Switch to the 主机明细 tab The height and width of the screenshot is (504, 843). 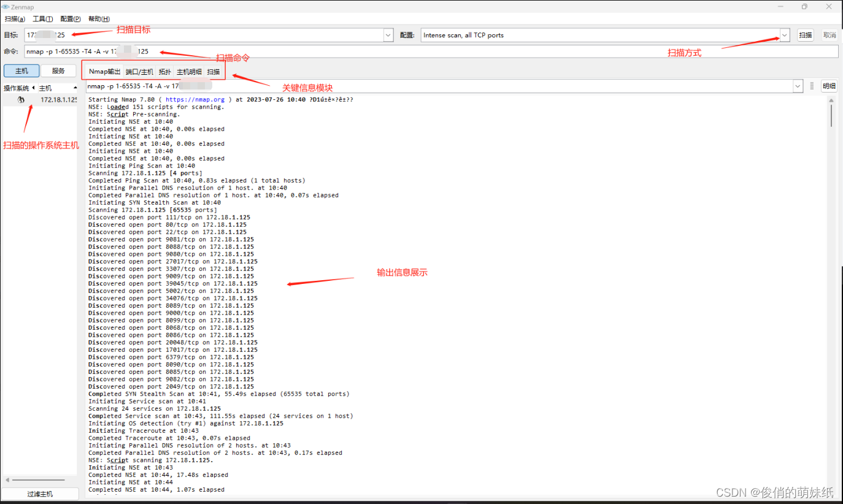point(189,72)
